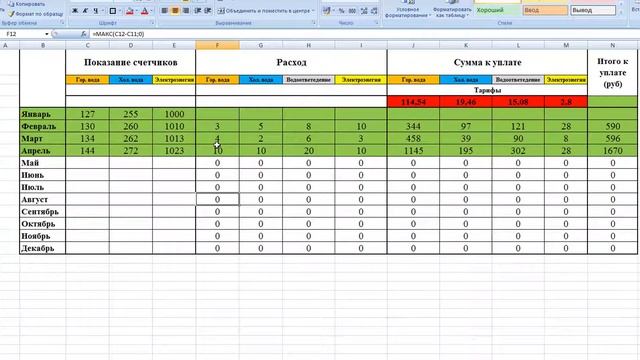Click the Расход header cell
This screenshot has height=360, width=640.
point(291,62)
